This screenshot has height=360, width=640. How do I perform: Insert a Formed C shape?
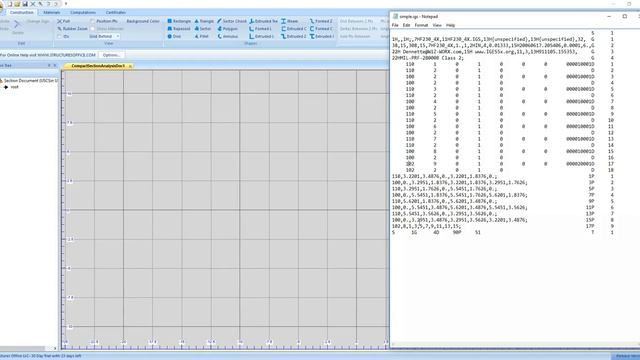coord(321,29)
